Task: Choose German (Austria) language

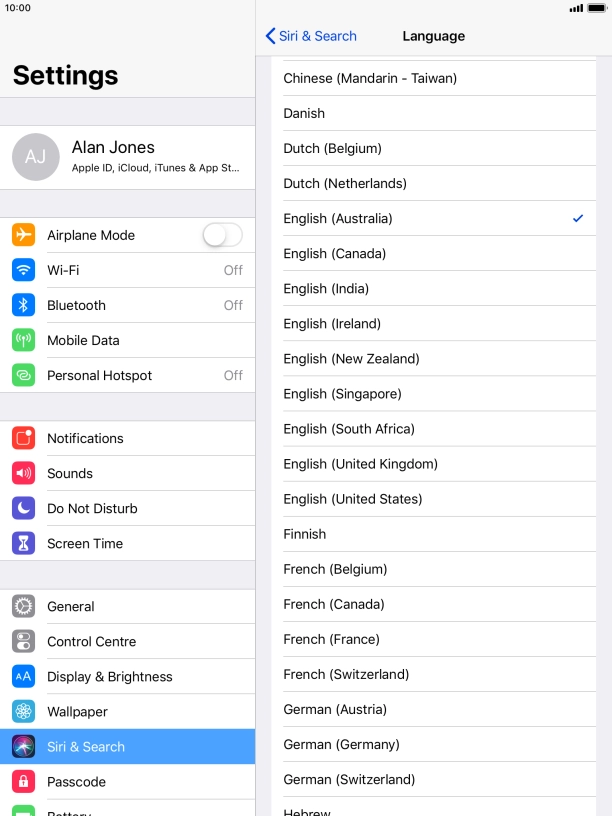Action: 434,709
